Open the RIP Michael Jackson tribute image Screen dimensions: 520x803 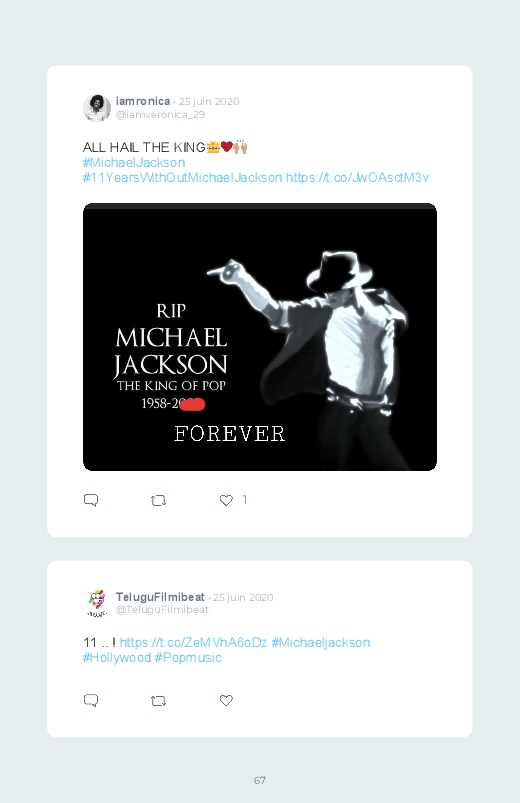260,337
